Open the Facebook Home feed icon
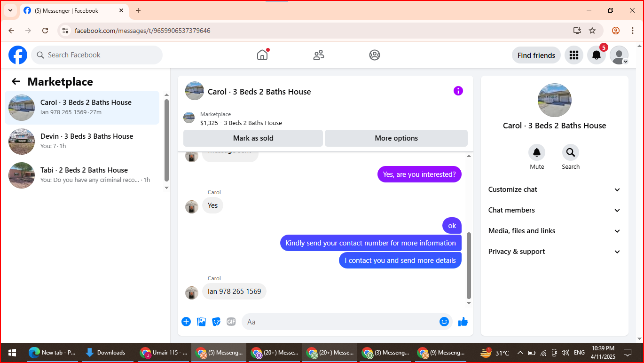 point(262,55)
